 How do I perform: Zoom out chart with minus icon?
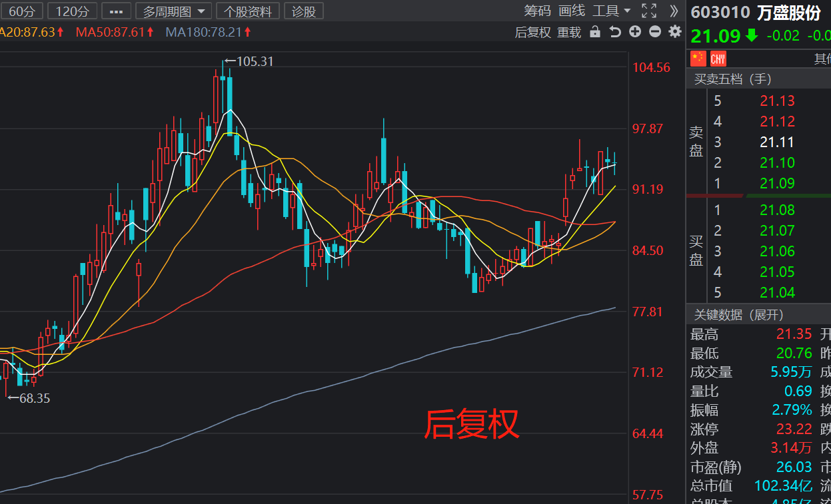click(x=655, y=32)
